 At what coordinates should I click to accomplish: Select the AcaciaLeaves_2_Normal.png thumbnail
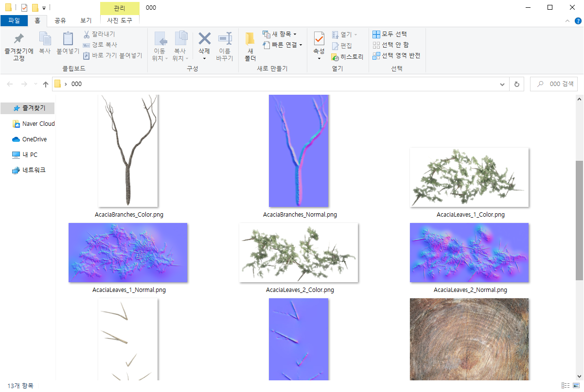(x=469, y=253)
